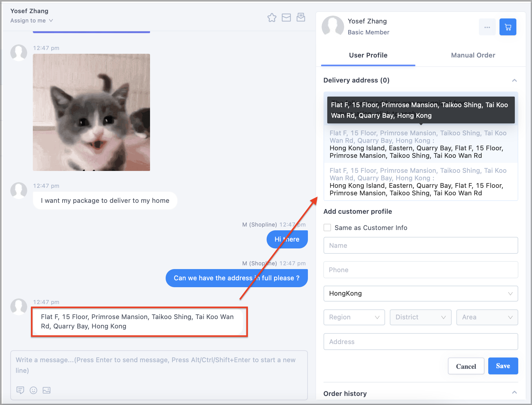This screenshot has width=532, height=405.
Task: Click the 'Hi there' message bubble
Action: 287,239
